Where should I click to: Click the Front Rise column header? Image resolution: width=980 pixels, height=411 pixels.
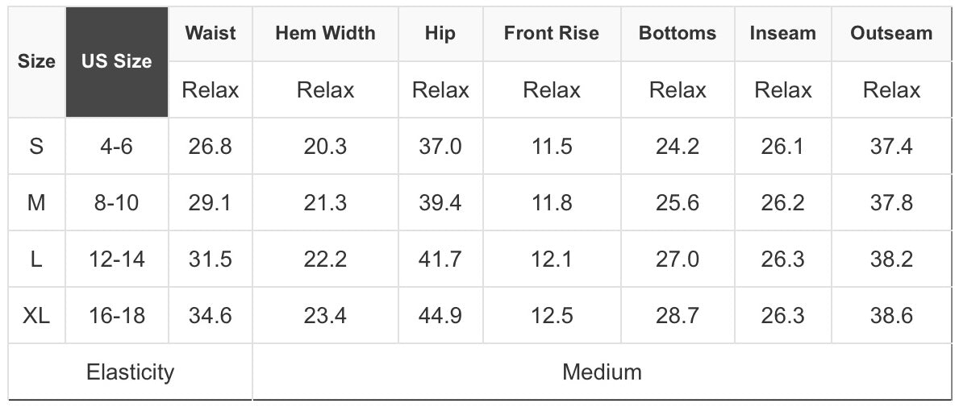point(552,33)
